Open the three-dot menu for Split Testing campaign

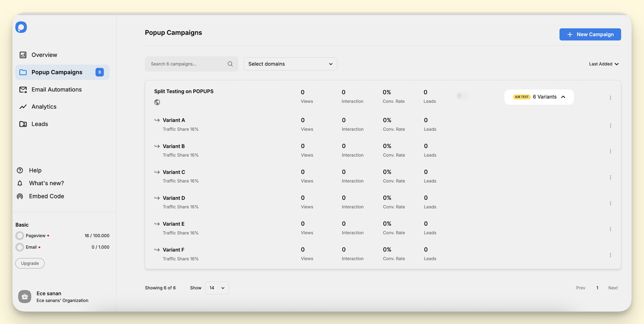coord(610,98)
